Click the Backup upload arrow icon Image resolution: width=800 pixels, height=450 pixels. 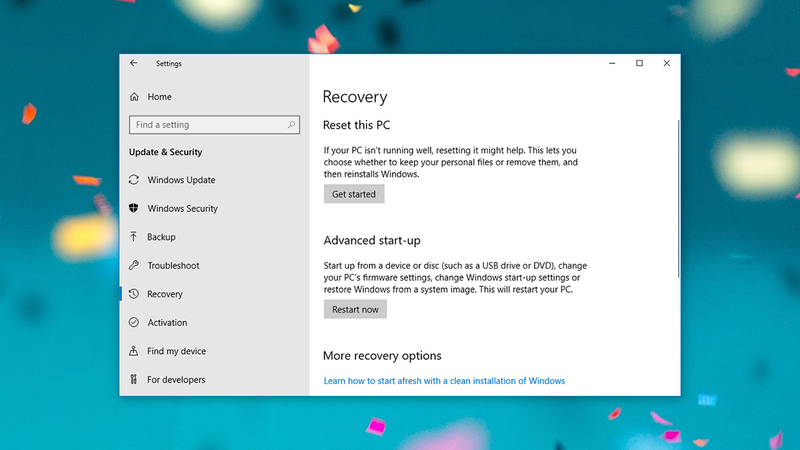(x=134, y=237)
